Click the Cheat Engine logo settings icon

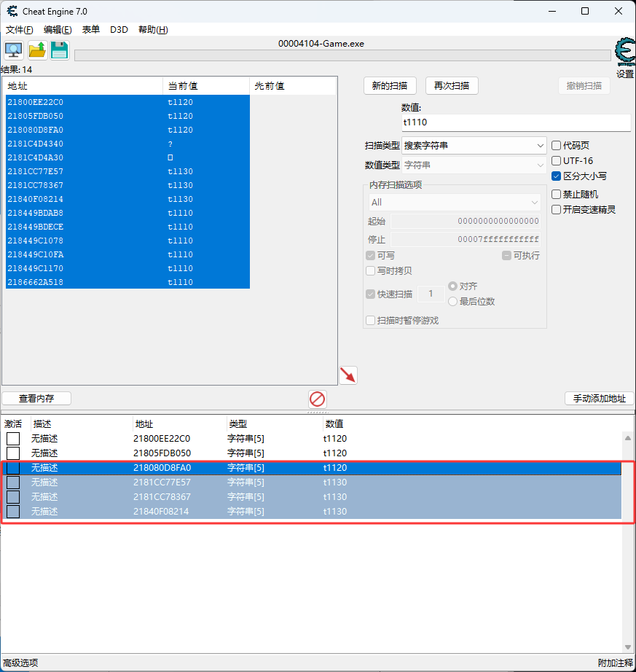point(625,52)
